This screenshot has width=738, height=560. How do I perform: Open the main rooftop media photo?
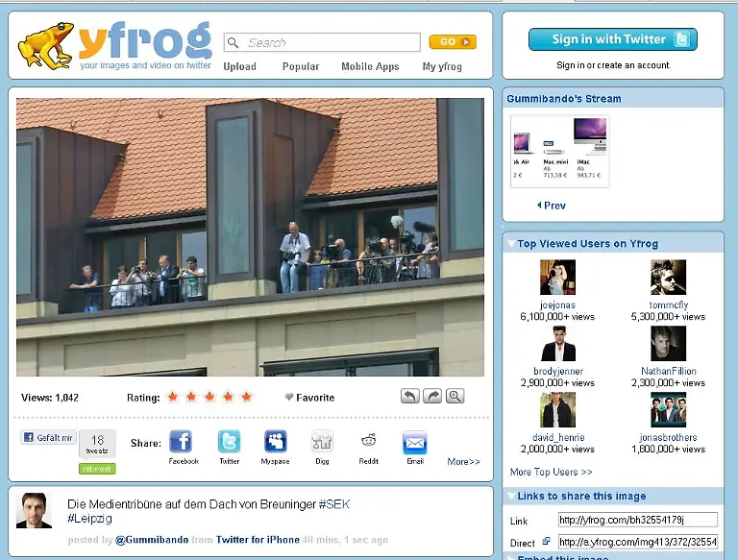[251, 237]
